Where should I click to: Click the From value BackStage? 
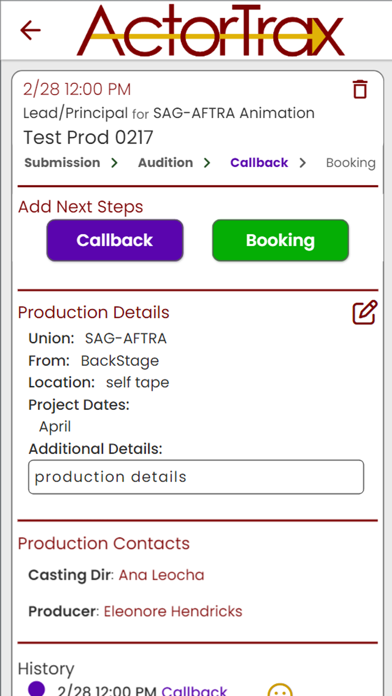pos(120,361)
